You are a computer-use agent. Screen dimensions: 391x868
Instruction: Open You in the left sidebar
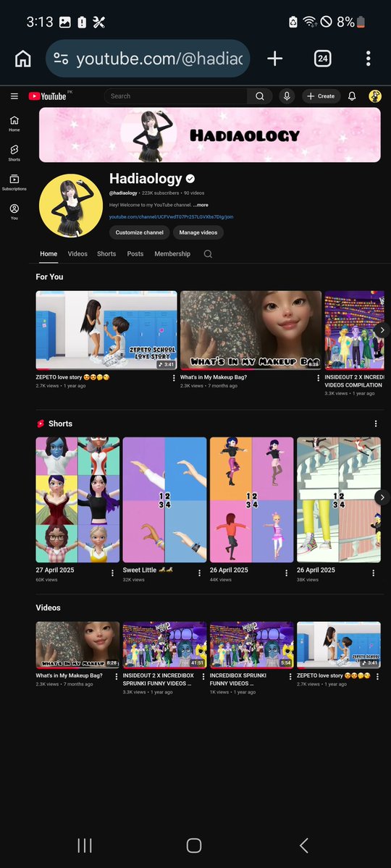pos(14,211)
